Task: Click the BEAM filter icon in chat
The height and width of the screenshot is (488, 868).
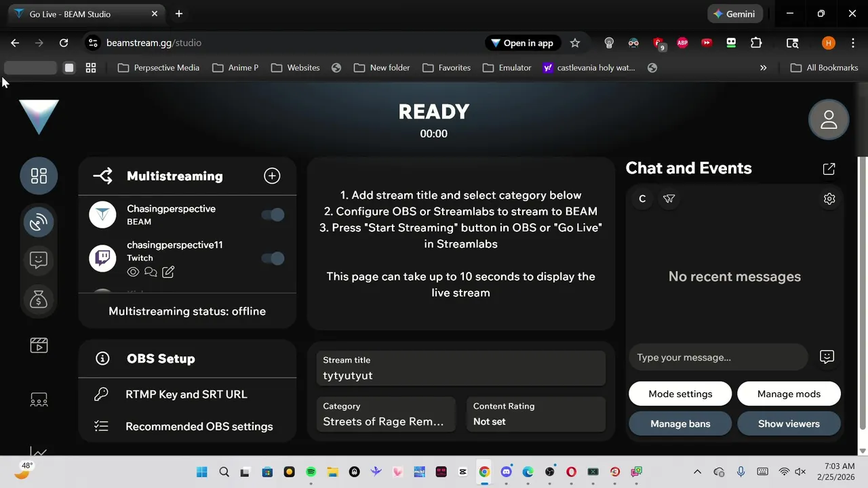Action: point(669,199)
